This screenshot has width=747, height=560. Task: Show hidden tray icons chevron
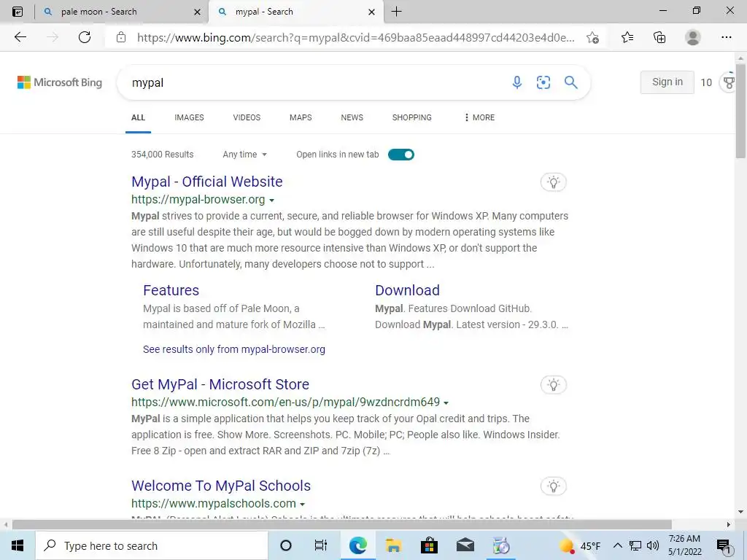[x=617, y=545]
